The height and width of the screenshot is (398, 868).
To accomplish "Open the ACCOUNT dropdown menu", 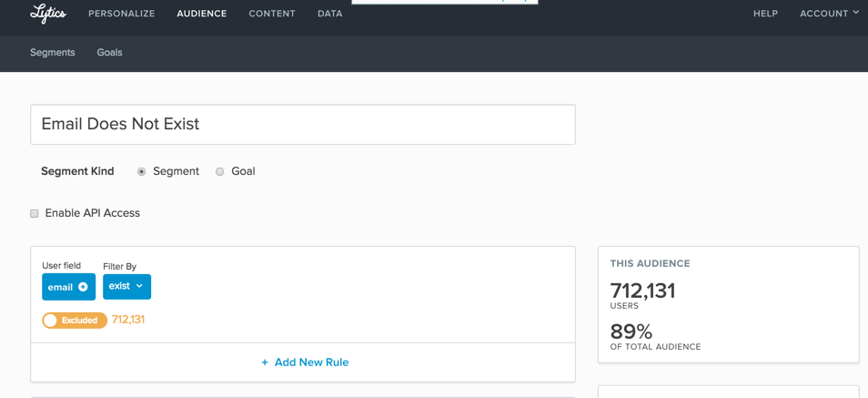I will [x=829, y=14].
